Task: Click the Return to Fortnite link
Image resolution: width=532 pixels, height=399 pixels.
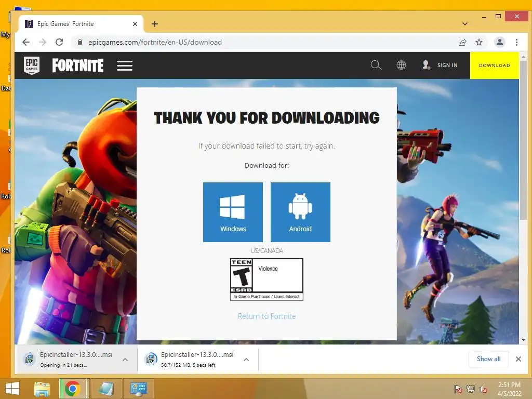Action: [x=267, y=316]
